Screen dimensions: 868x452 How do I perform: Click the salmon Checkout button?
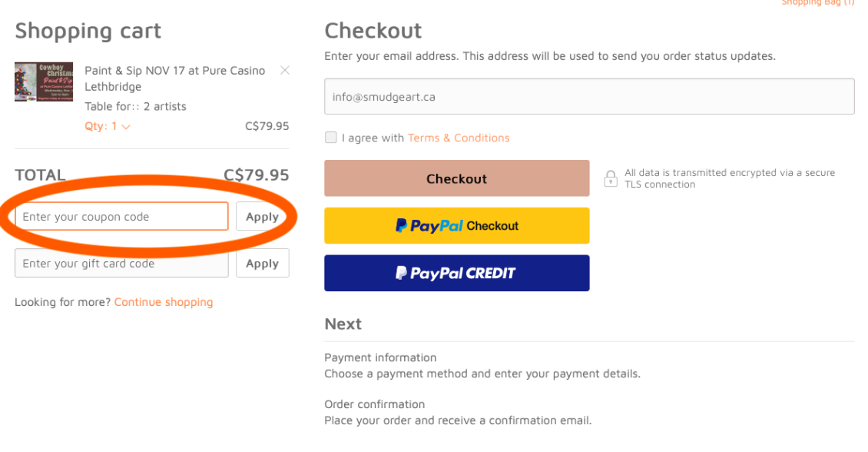(x=457, y=178)
